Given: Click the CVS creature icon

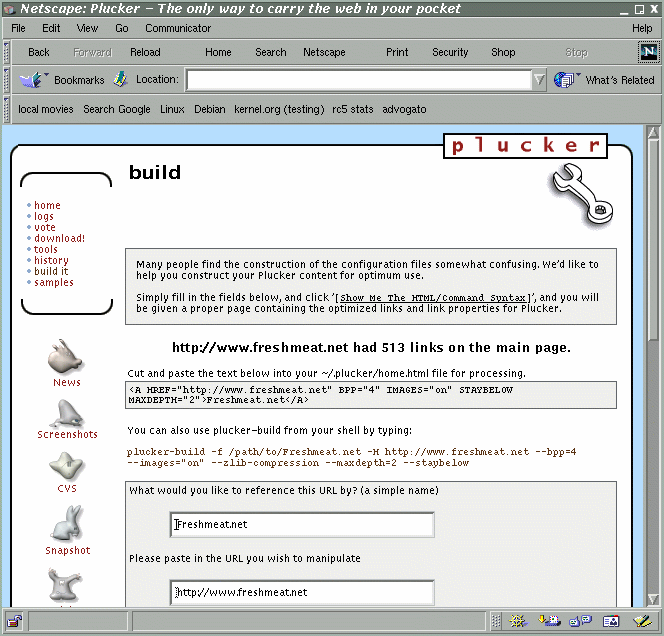Looking at the screenshot, I should (x=67, y=466).
